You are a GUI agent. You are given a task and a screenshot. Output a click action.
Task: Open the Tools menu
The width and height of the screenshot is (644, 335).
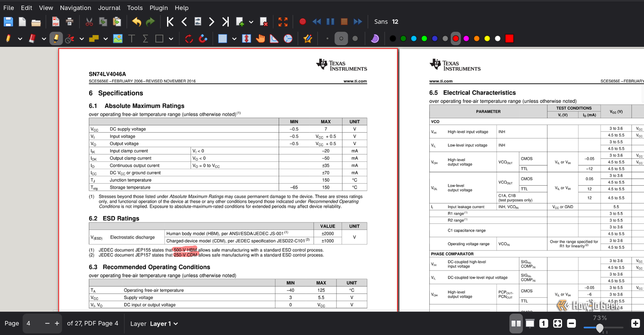135,8
